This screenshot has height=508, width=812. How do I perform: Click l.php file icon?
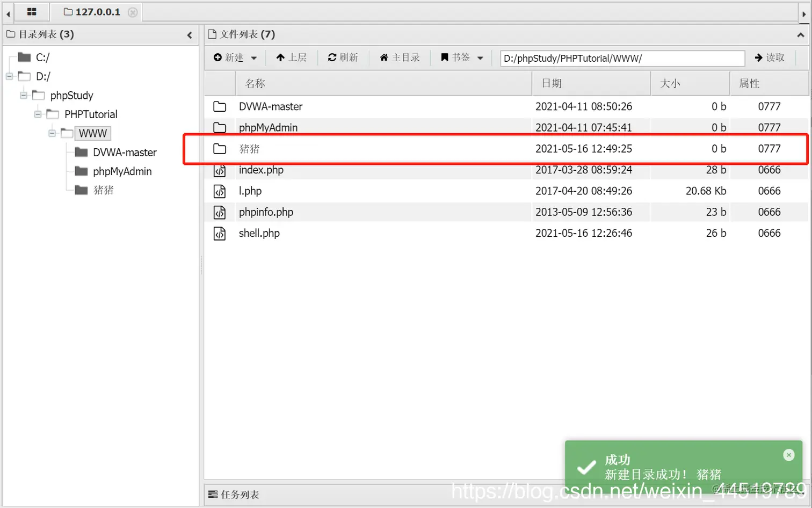click(220, 191)
